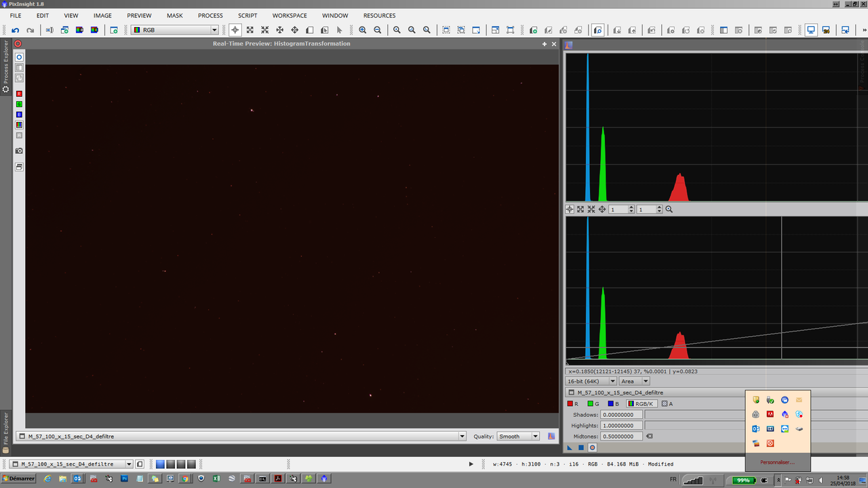Click the Démarrer start button
The height and width of the screenshot is (488, 868).
[18, 479]
